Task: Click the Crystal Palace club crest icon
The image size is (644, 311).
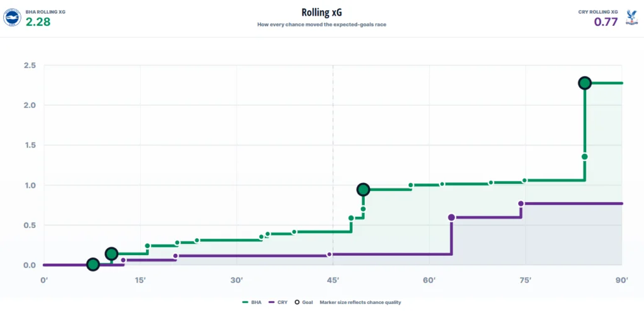Action: click(x=631, y=18)
